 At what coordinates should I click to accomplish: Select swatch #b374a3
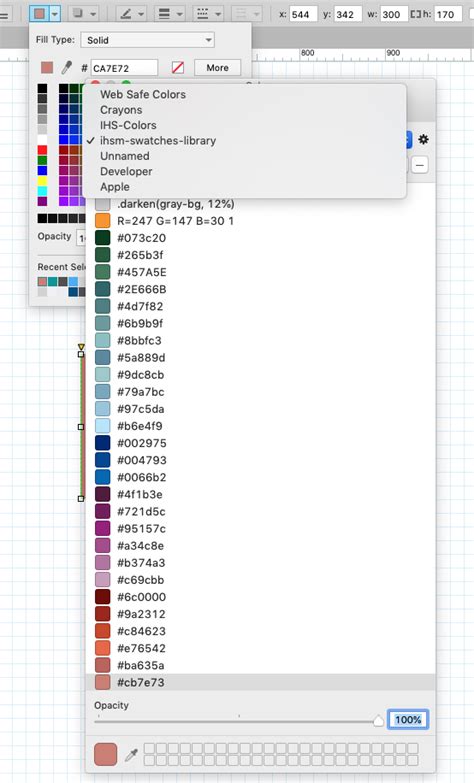click(x=260, y=563)
